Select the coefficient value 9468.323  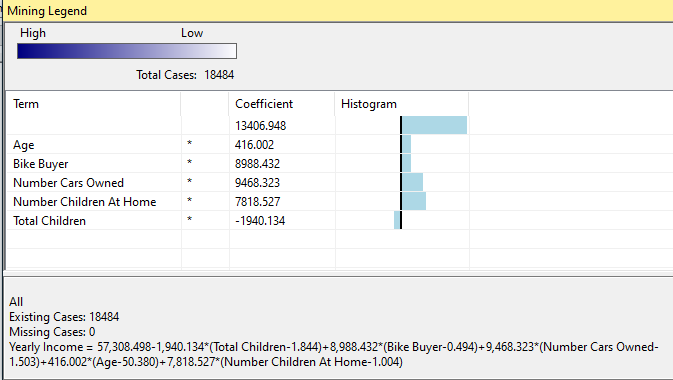[257, 182]
